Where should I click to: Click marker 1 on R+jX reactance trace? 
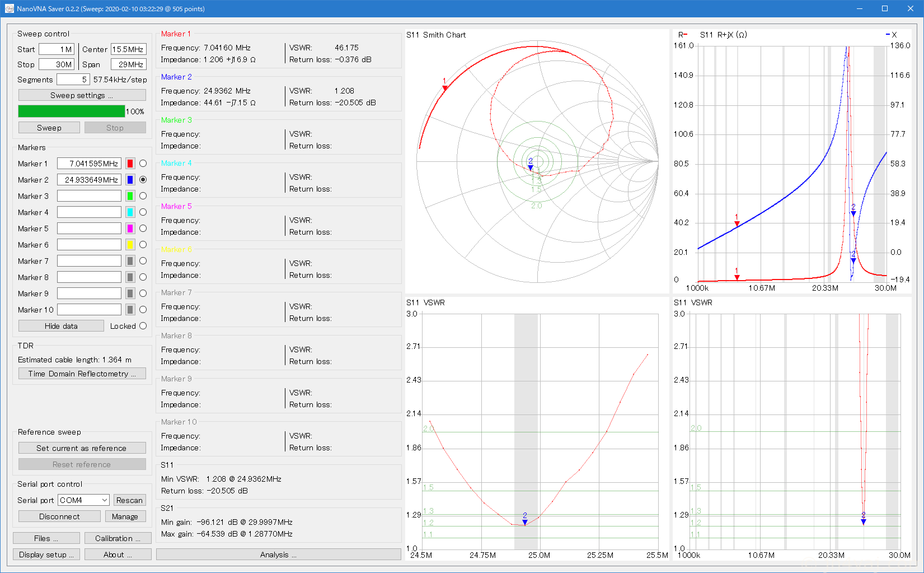737,223
